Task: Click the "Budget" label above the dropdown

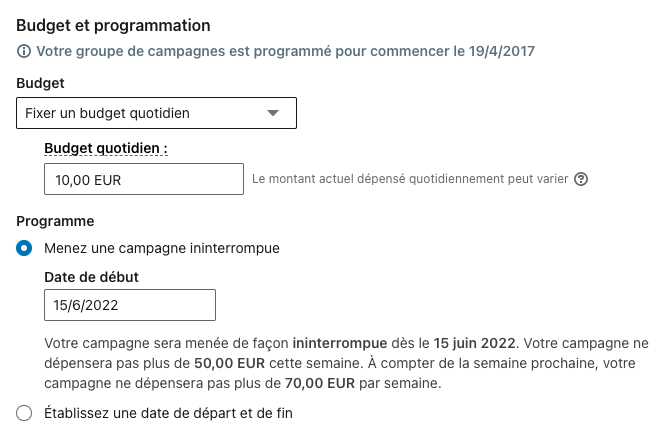Action: pyautogui.click(x=42, y=84)
